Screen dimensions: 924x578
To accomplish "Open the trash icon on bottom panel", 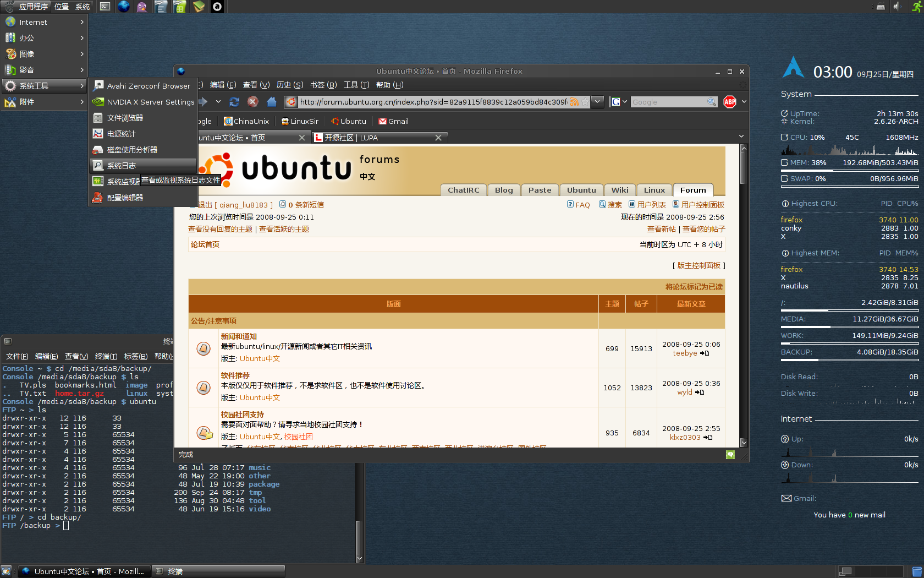I will click(917, 571).
